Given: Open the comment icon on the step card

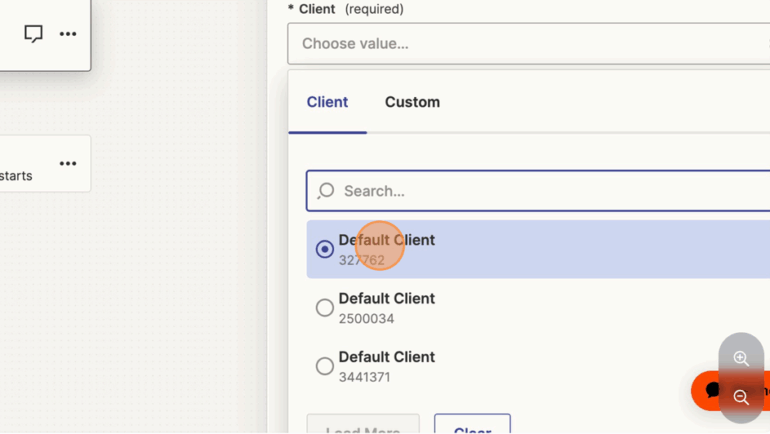Looking at the screenshot, I should 33,34.
